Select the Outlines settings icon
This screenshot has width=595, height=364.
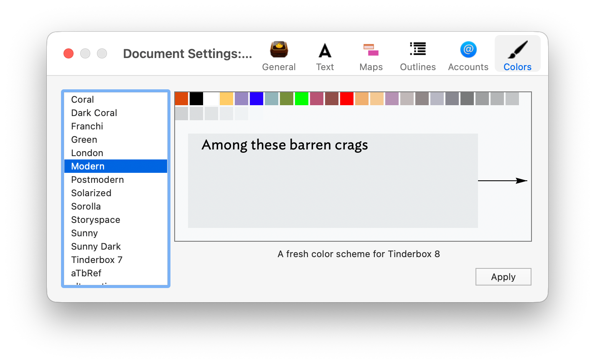pos(417,49)
